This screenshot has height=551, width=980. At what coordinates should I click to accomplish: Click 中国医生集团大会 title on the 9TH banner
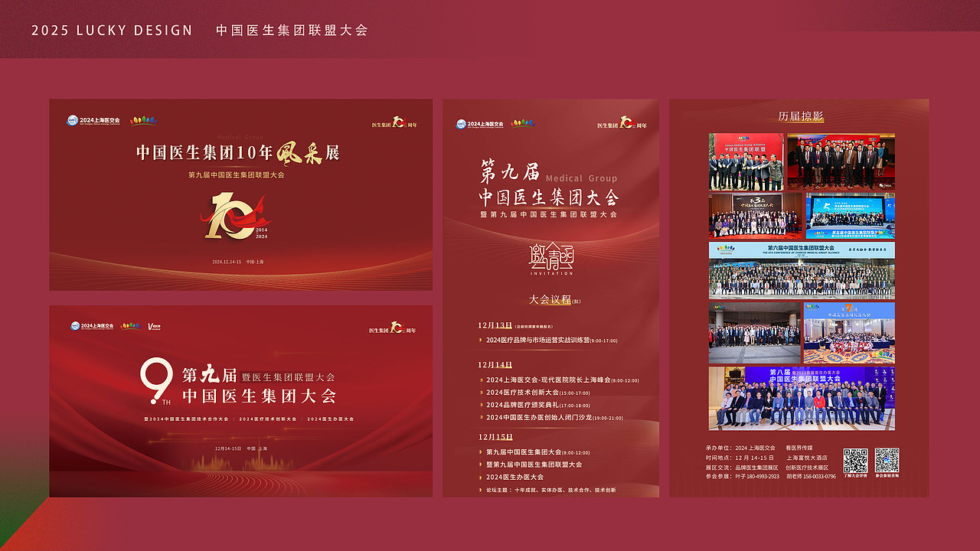[260, 396]
